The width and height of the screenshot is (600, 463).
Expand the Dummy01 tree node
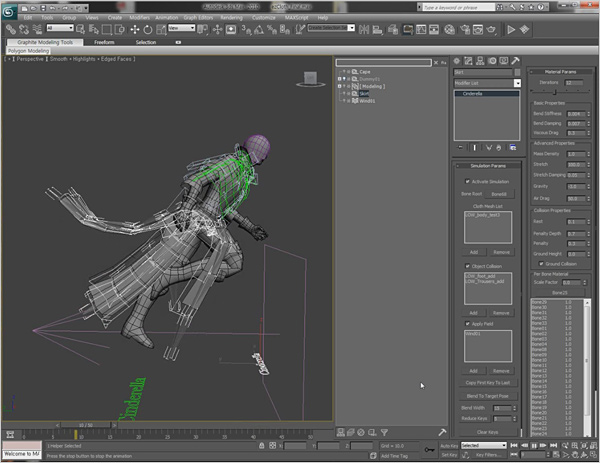pos(339,79)
